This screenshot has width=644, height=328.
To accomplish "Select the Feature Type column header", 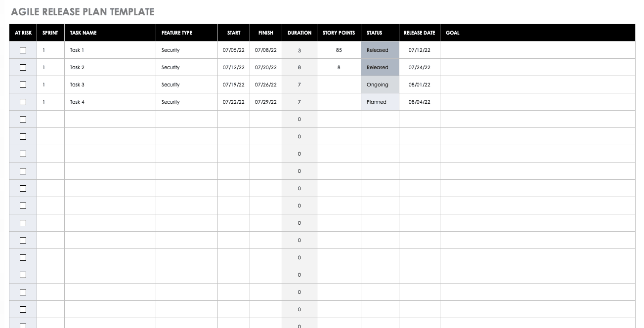I will click(x=177, y=33).
